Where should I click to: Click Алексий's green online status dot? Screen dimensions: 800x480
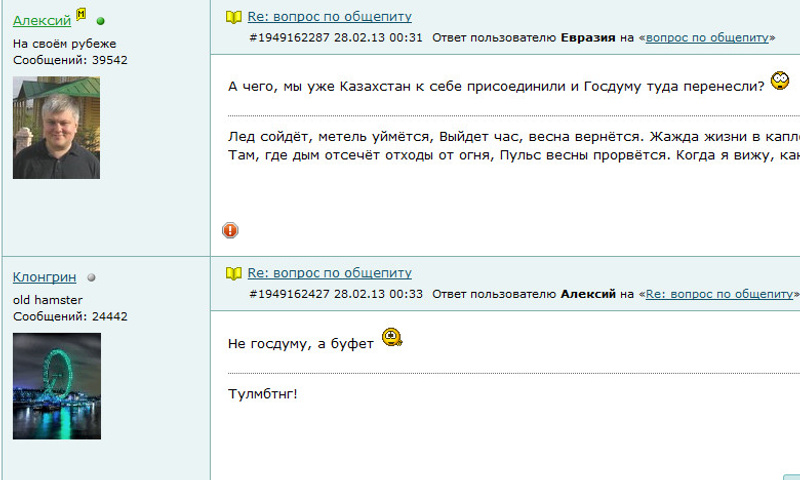[x=101, y=21]
